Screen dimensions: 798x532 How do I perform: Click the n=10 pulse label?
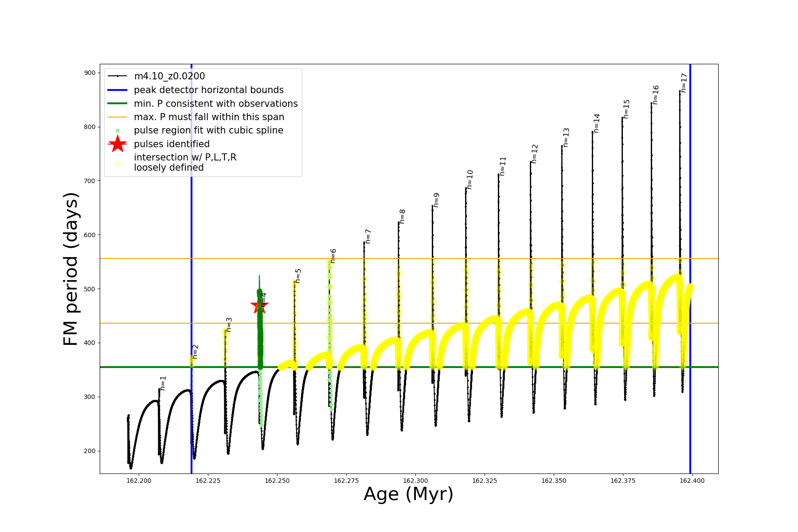pyautogui.click(x=470, y=180)
